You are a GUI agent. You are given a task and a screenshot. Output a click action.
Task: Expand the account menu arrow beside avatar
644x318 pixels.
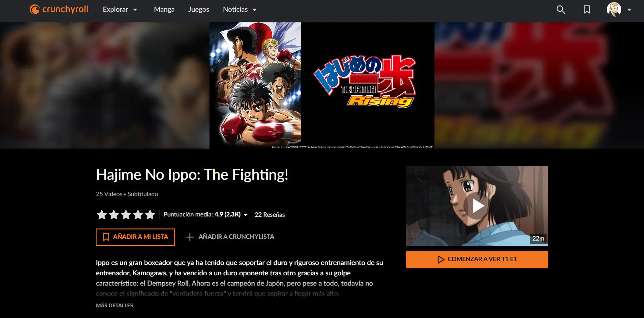pos(629,10)
